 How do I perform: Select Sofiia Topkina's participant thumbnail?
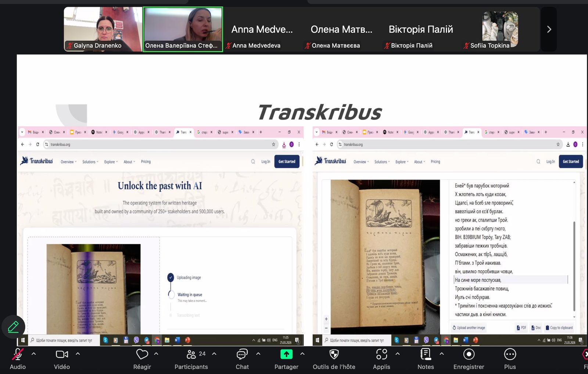pos(500,29)
